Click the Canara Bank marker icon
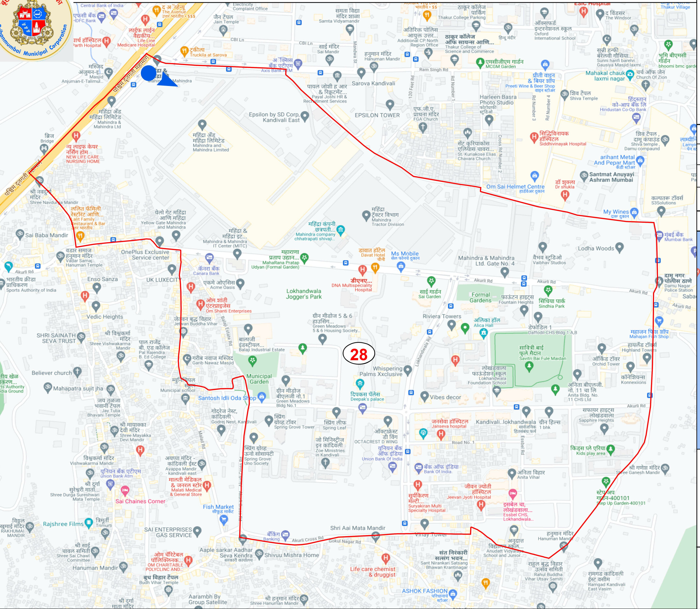The image size is (700, 609). 210,257
